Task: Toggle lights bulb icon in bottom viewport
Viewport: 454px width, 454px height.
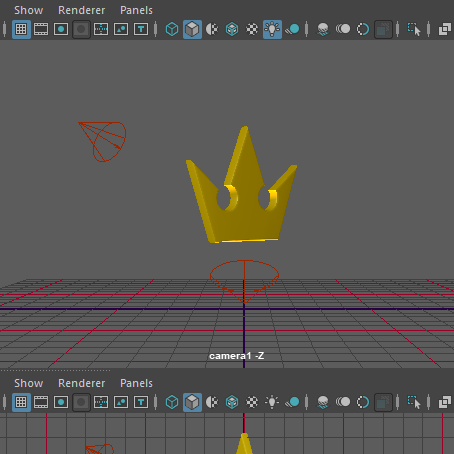Action: pyautogui.click(x=272, y=402)
